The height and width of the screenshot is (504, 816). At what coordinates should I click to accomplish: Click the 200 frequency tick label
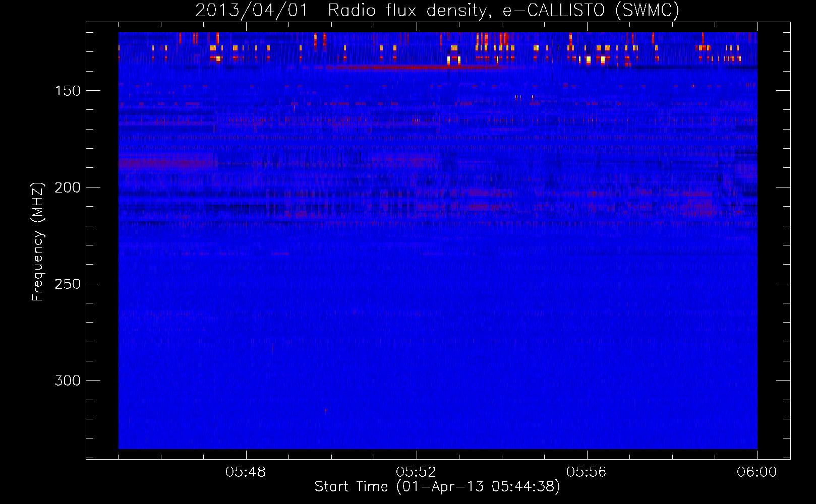click(68, 187)
